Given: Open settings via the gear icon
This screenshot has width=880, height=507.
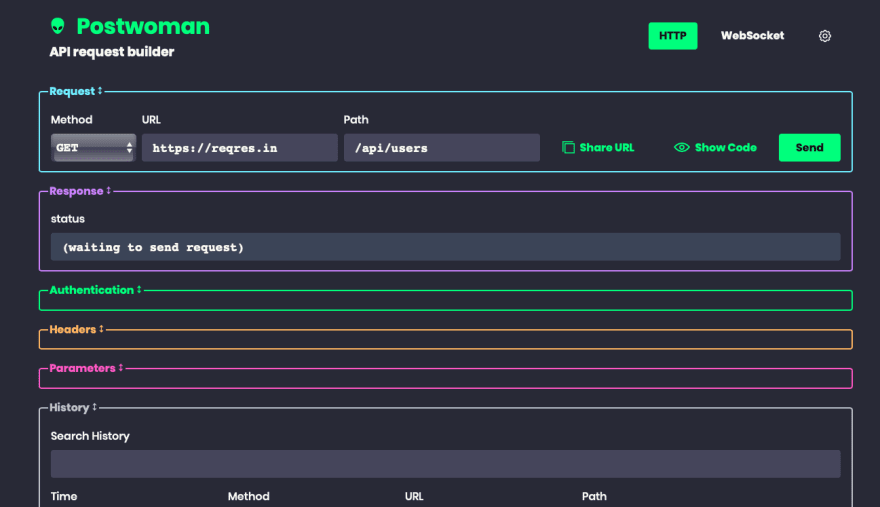Looking at the screenshot, I should (824, 36).
